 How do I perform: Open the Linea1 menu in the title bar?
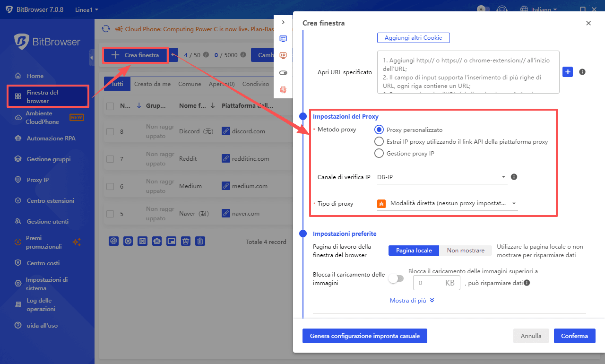tap(86, 9)
